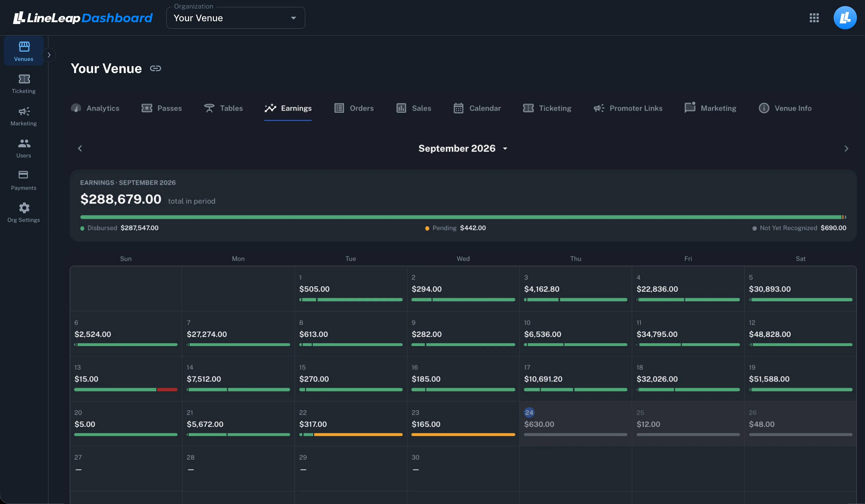Select September 19 with $51,588.00
865x504 pixels.
801,379
